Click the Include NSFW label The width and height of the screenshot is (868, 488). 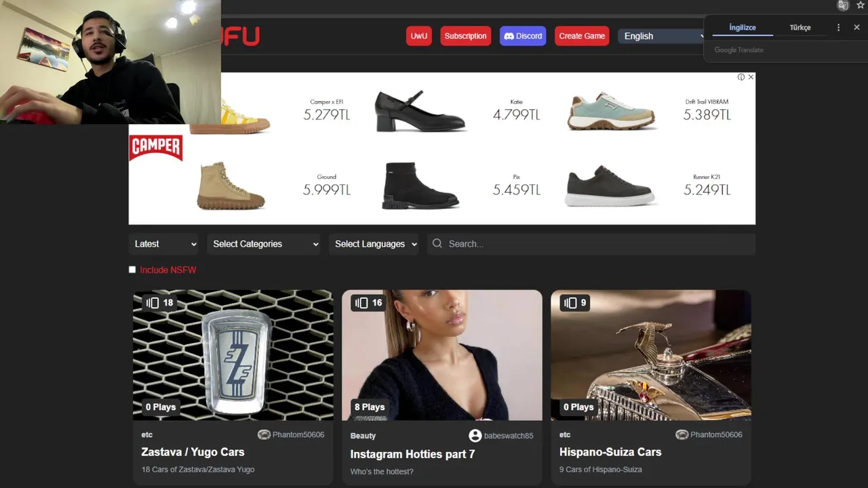(x=168, y=270)
